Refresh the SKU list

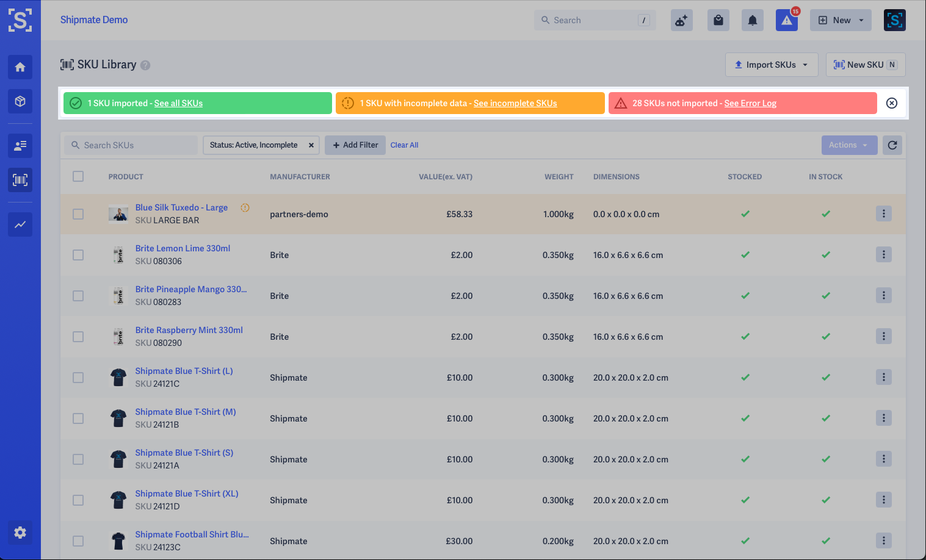point(892,145)
